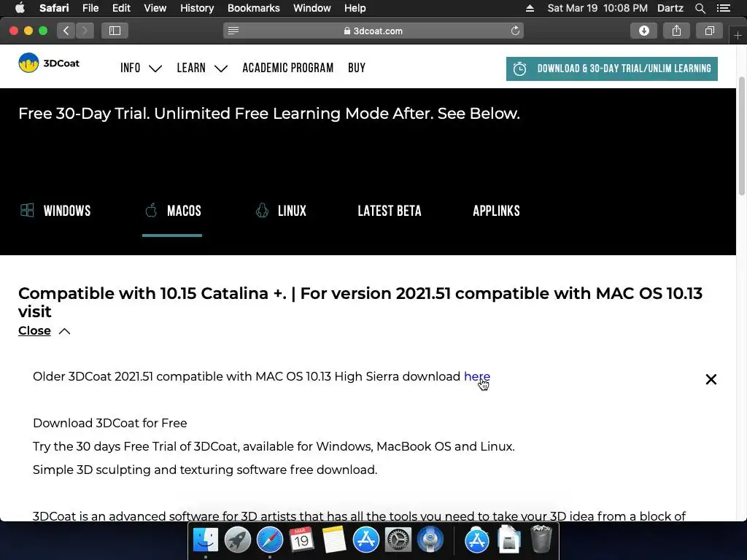Click the 'here' High Sierra download link
747x560 pixels.
click(477, 376)
